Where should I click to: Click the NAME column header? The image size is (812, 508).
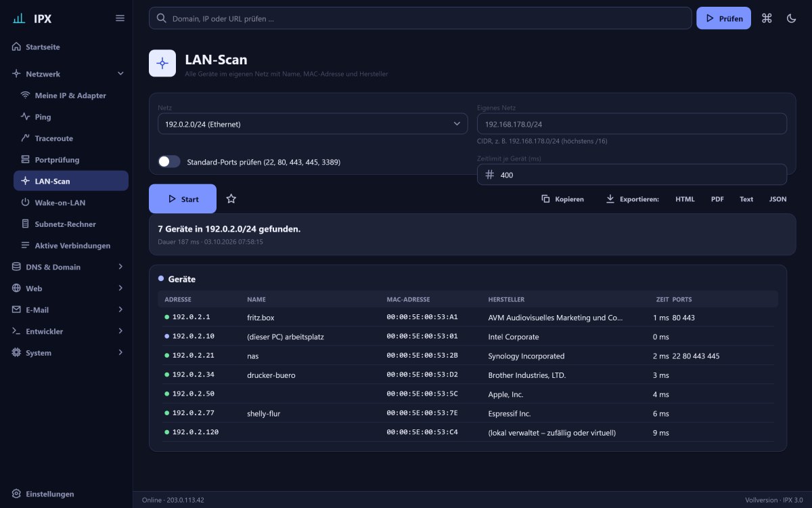[256, 299]
